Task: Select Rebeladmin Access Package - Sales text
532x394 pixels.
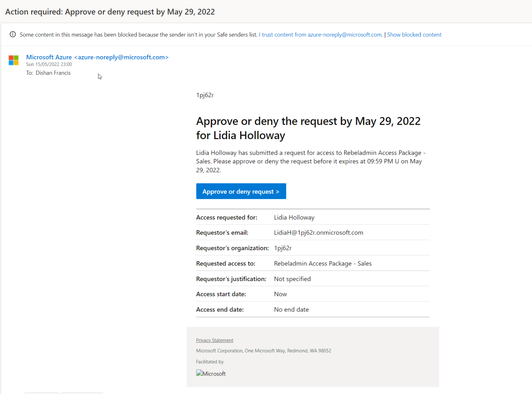Action: pyautogui.click(x=322, y=263)
